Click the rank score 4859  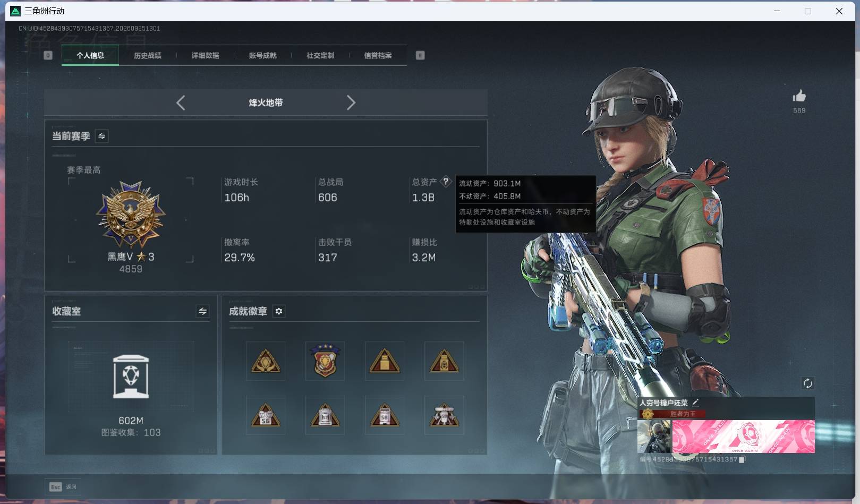[x=131, y=269]
